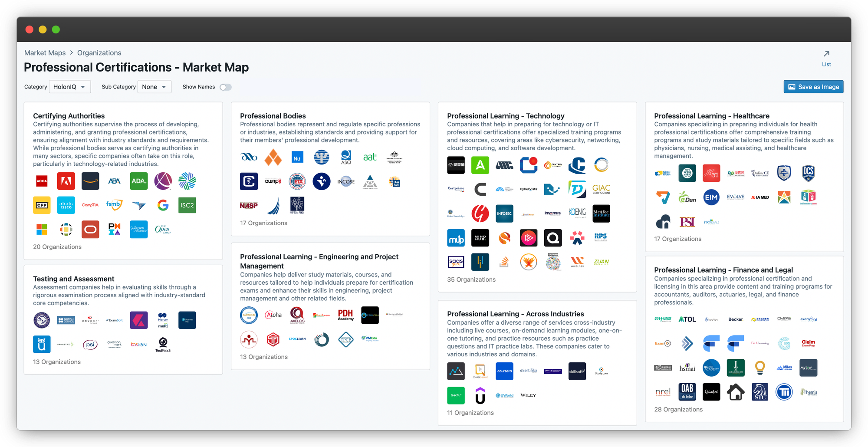Select the teachlr green logo

click(x=456, y=395)
